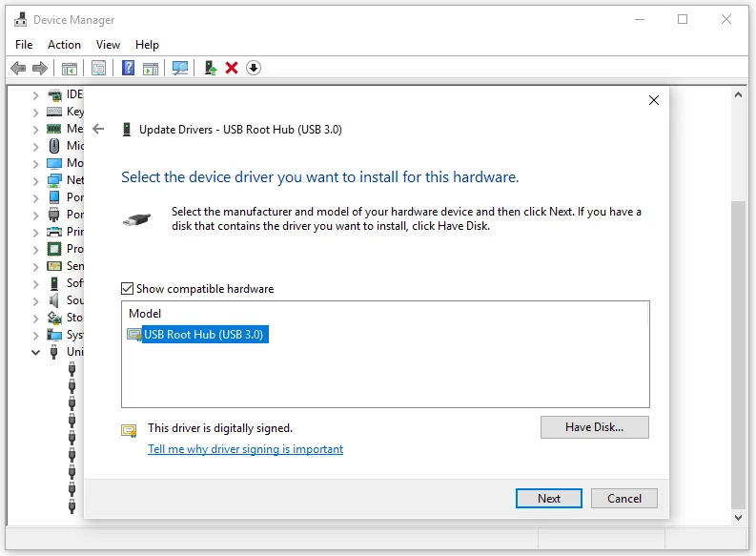The image size is (756, 556).
Task: Click the Cancel button
Action: point(623,498)
